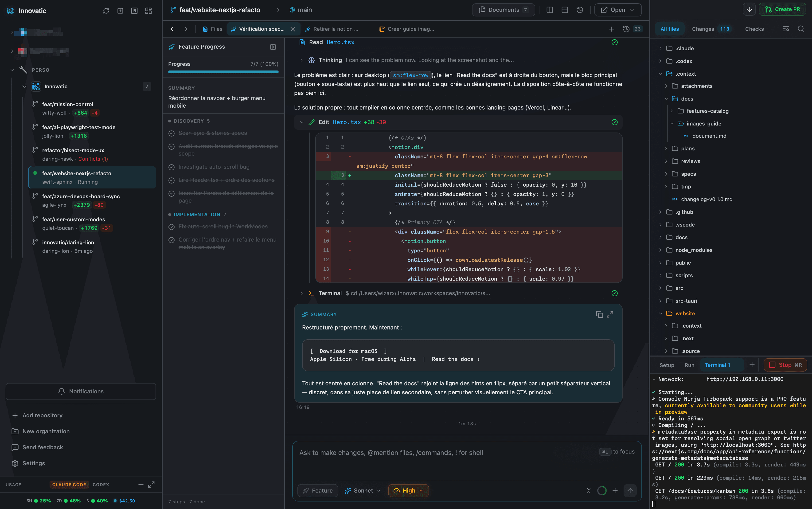The width and height of the screenshot is (812, 509).
Task: Switch usage view to CODEX
Action: (x=101, y=485)
